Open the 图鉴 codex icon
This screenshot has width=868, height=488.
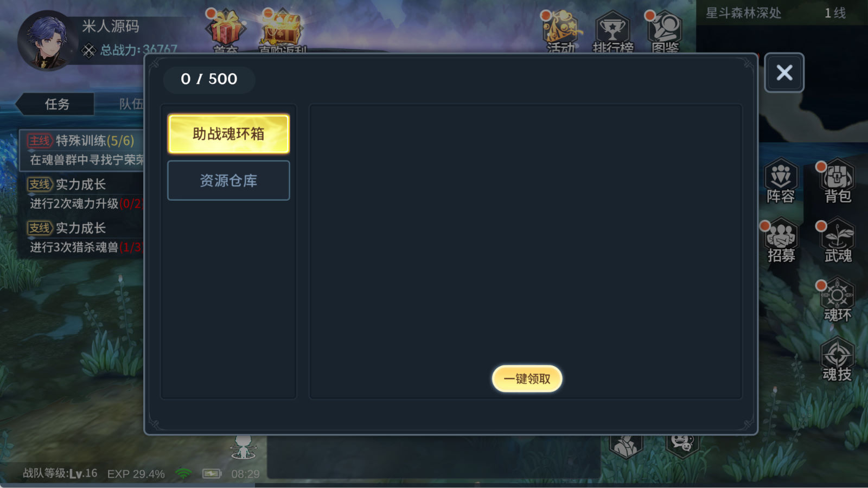point(665,33)
